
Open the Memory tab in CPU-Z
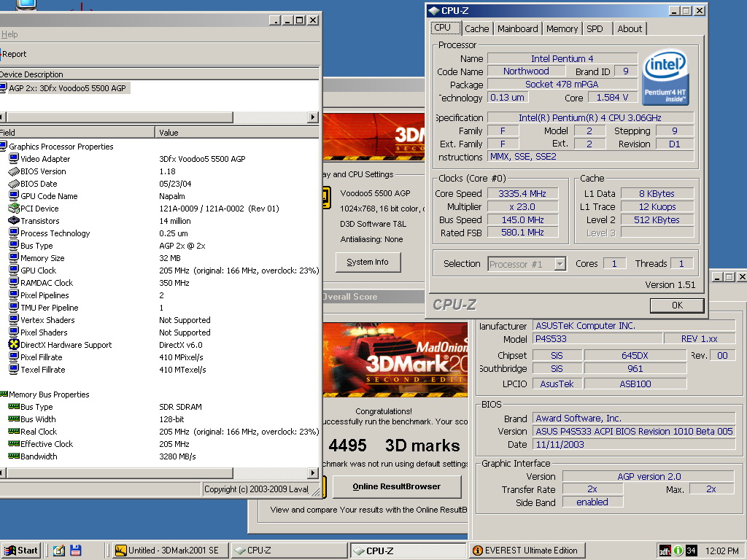pos(562,28)
